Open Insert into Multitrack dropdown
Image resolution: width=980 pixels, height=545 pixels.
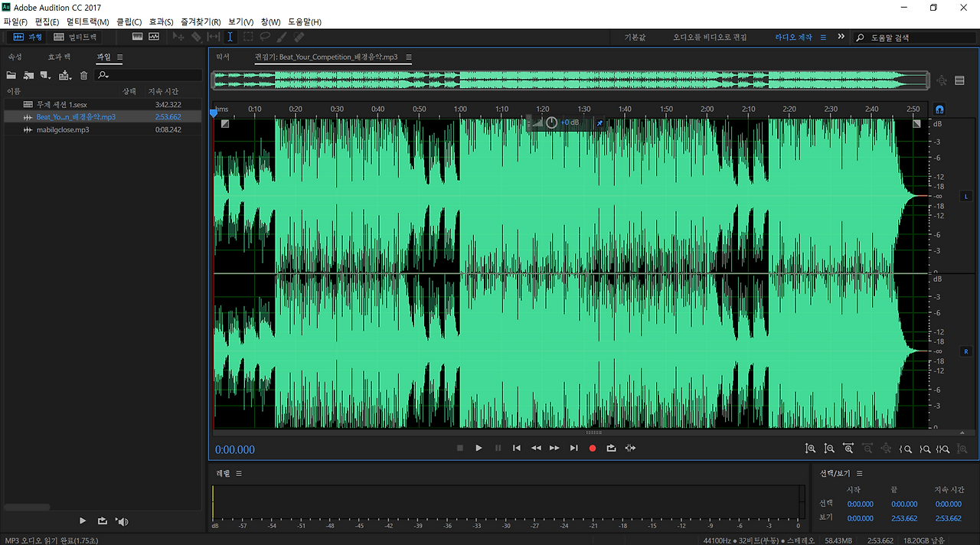click(x=65, y=75)
